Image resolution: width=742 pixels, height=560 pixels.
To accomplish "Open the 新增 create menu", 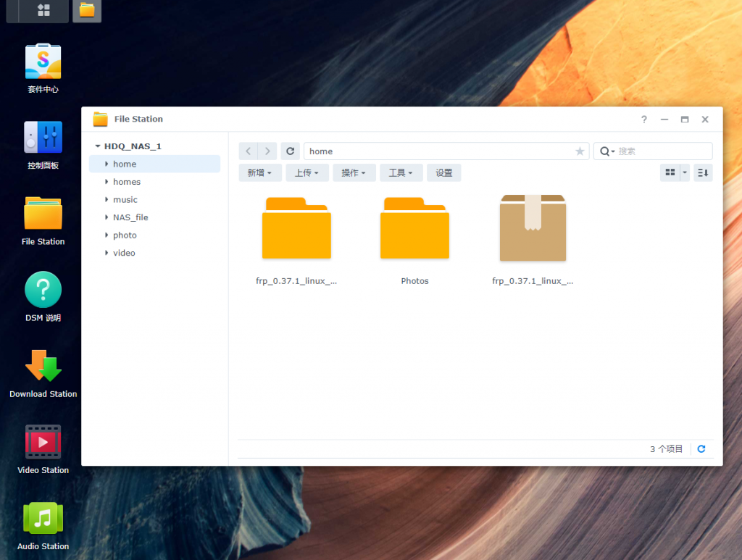I will 260,172.
